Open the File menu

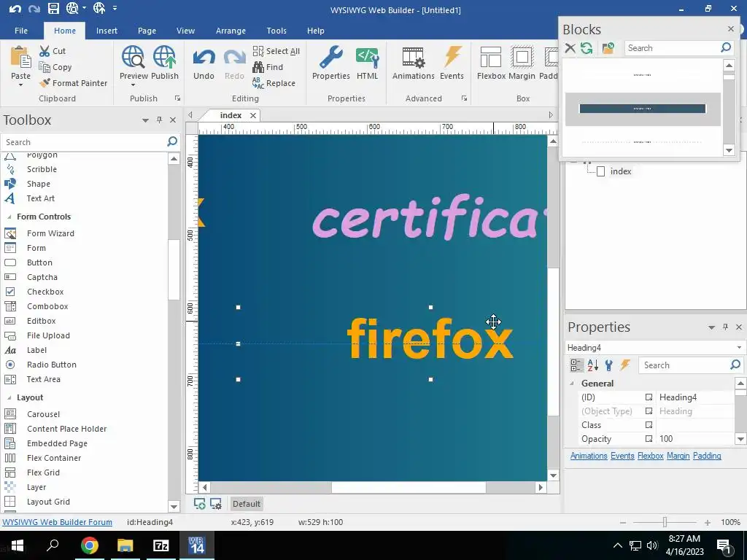21,31
